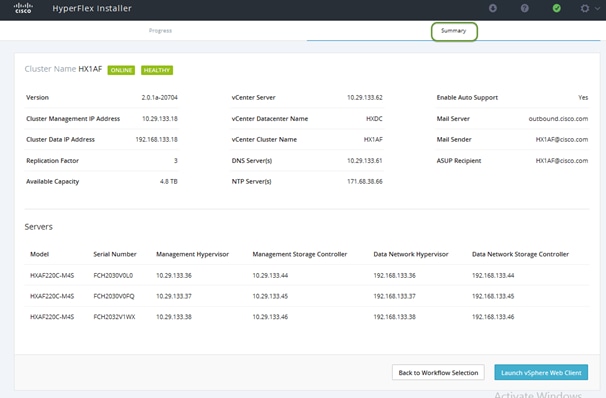Click the HyperFlex Installer title

(92, 8)
